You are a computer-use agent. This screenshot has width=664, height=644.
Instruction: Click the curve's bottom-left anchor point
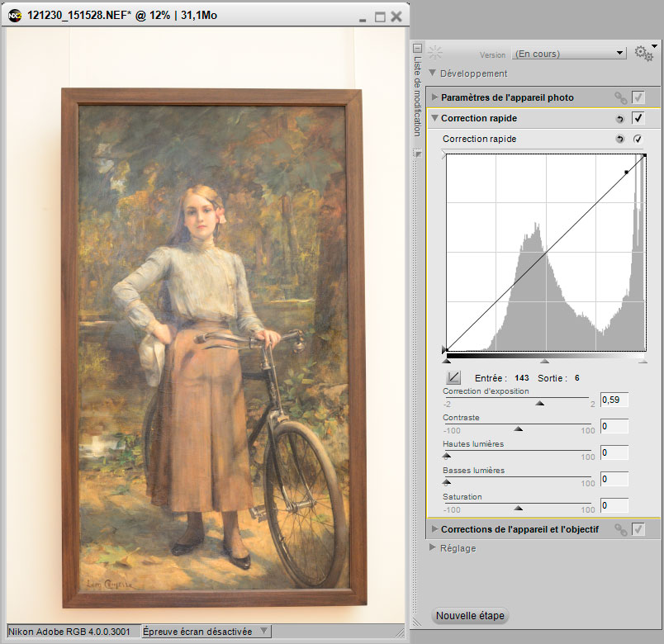[447, 350]
